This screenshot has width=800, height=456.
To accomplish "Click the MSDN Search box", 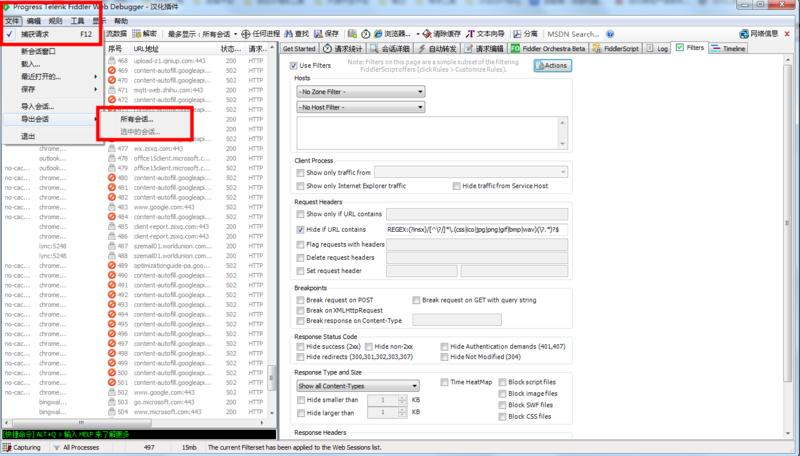I will (574, 34).
